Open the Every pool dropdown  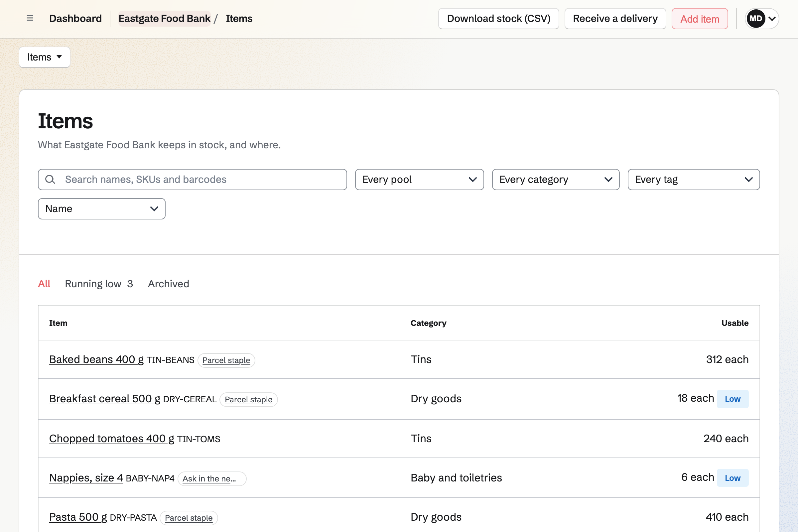[419, 180]
